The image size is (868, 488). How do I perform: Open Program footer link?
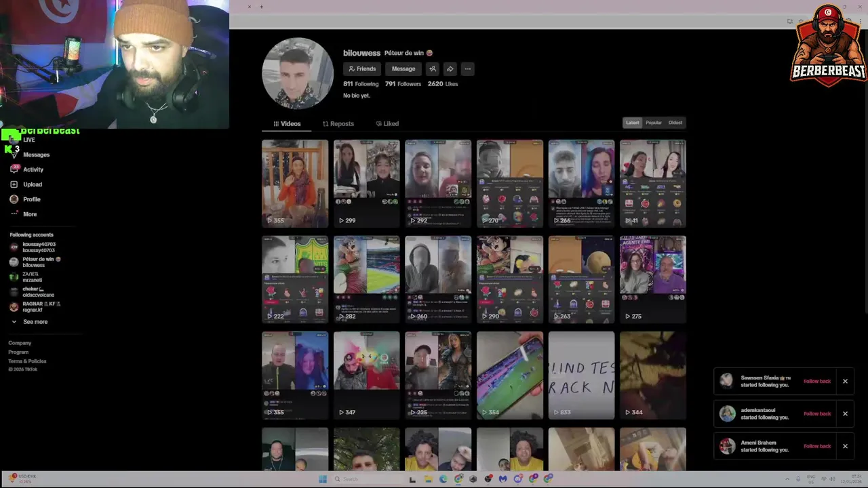point(18,352)
